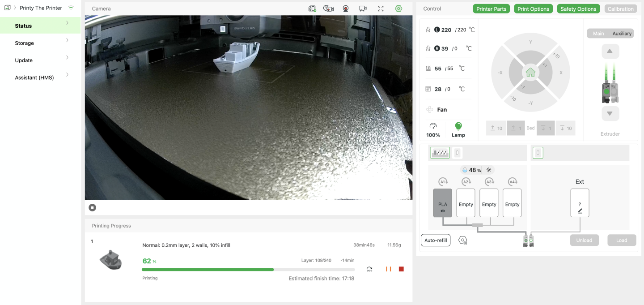Refresh the A2 slot filament info
Image resolution: width=644 pixels, height=305 pixels.
[x=466, y=182]
